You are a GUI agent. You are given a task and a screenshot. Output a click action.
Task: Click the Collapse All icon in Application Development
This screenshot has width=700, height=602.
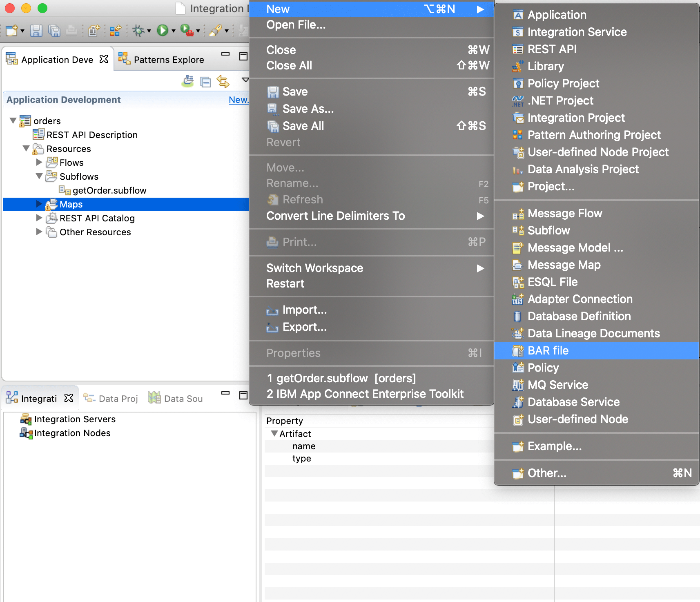tap(205, 82)
